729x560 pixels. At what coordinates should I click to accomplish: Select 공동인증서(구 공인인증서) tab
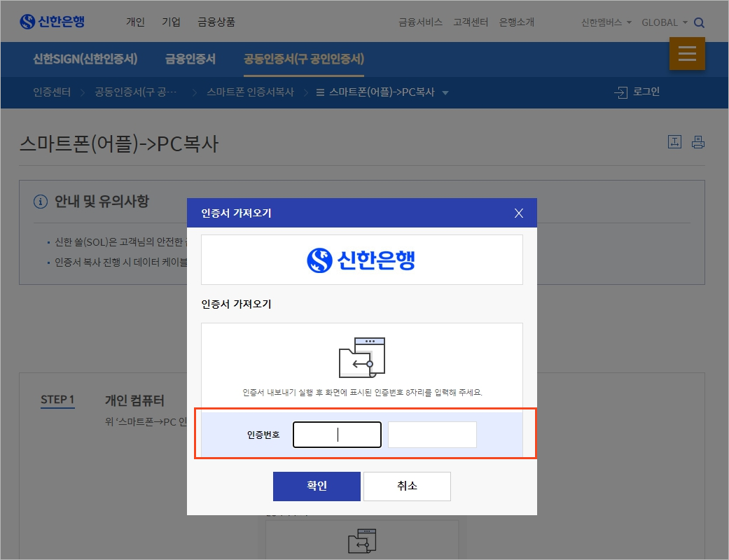coord(304,59)
